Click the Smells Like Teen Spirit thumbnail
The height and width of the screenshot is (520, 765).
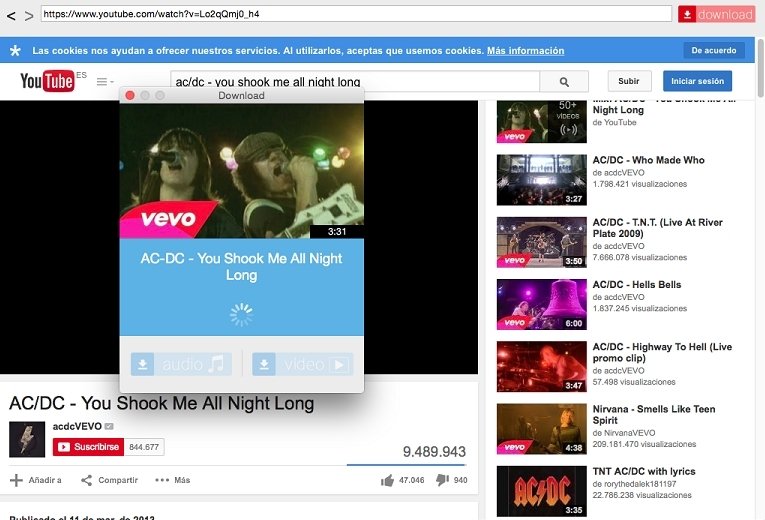(542, 429)
